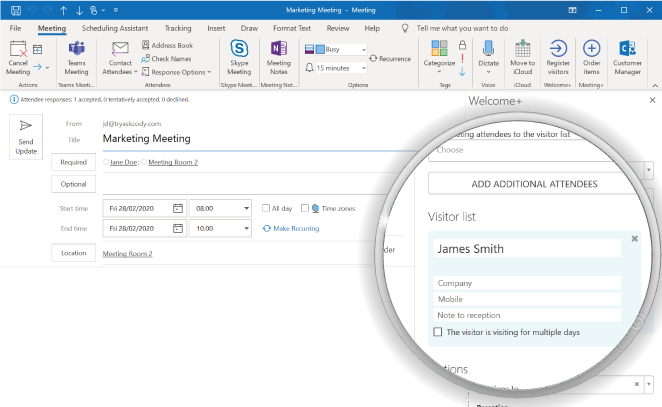Open the Insert tab

pos(216,28)
